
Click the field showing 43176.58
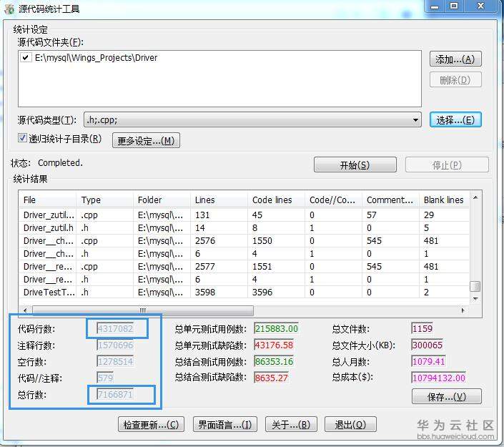(274, 345)
